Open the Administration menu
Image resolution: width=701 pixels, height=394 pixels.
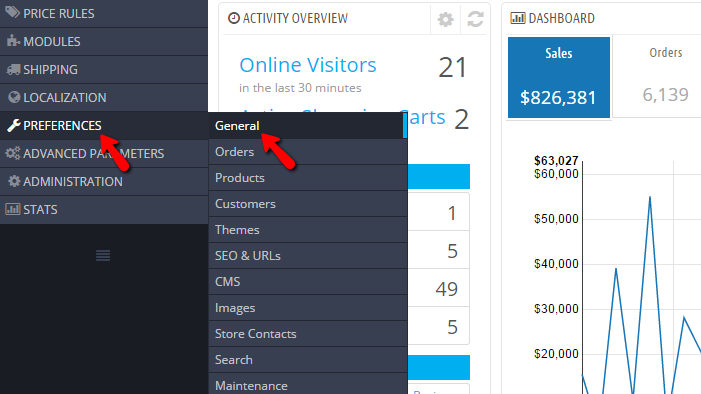[104, 182]
